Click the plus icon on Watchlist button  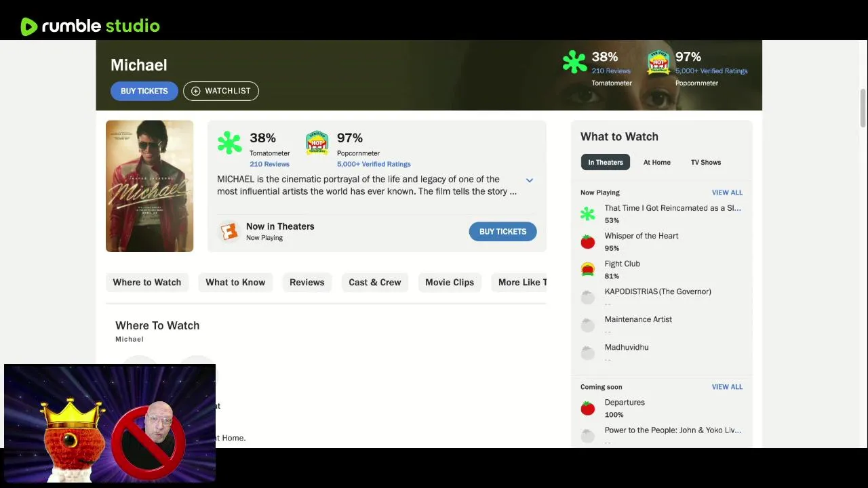coord(196,91)
